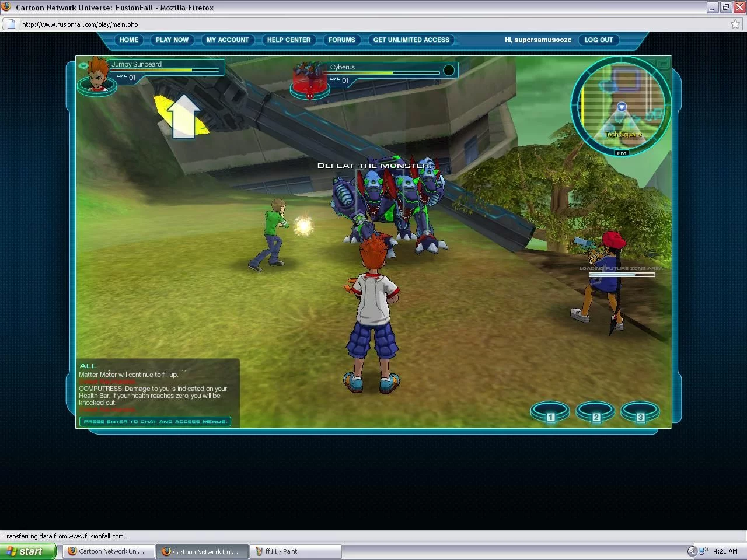Click the dark round indicator beside Cyberus bar
747x560 pixels.
[x=449, y=71]
